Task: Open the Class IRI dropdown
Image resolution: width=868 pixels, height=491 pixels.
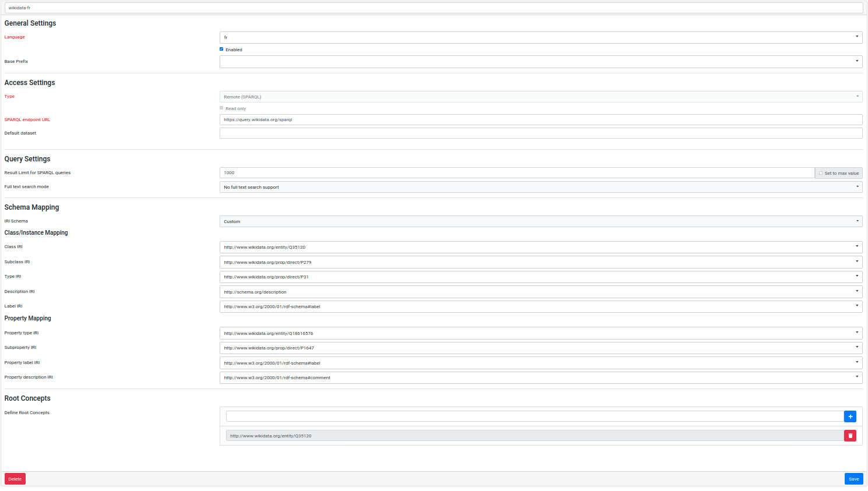Action: coord(856,247)
